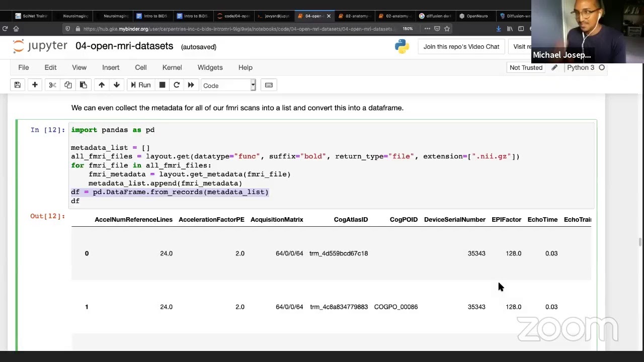The image size is (644, 362).
Task: Reload the page in the browser
Action: pos(5,29)
